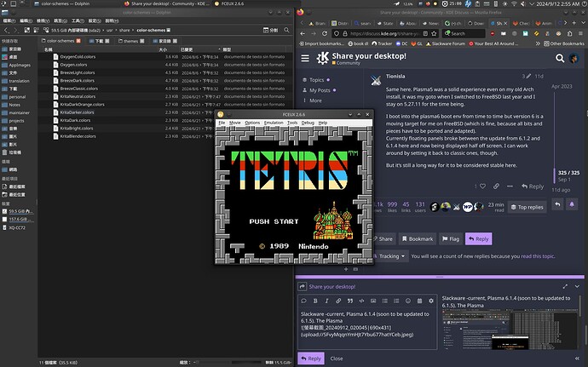Click numbered list icon in composer toolbar
This screenshot has width=588, height=367.
pos(396,301)
